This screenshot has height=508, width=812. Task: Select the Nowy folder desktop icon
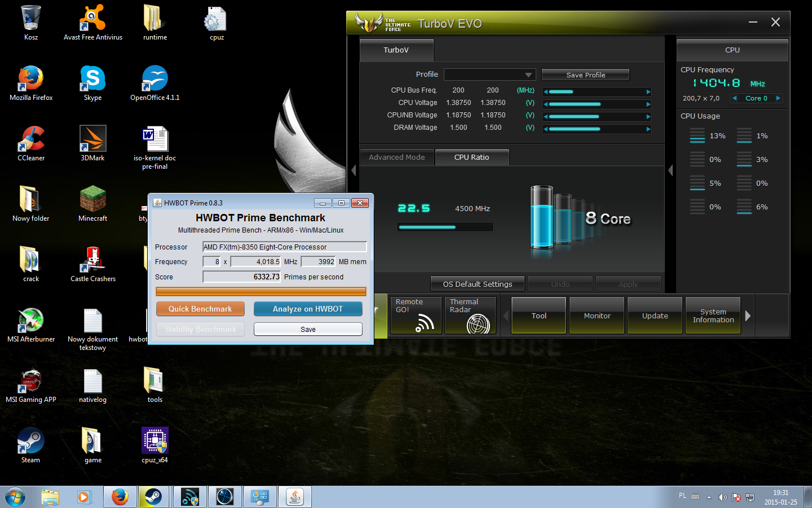pos(31,204)
